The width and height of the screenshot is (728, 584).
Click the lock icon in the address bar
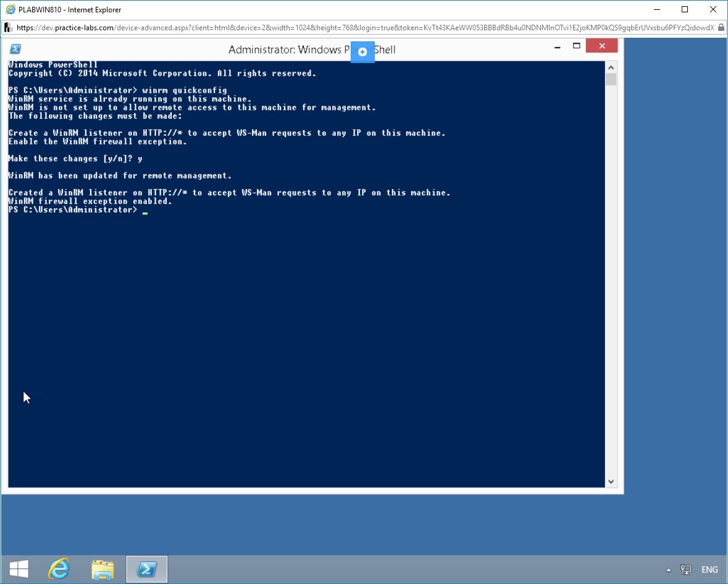tap(721, 27)
